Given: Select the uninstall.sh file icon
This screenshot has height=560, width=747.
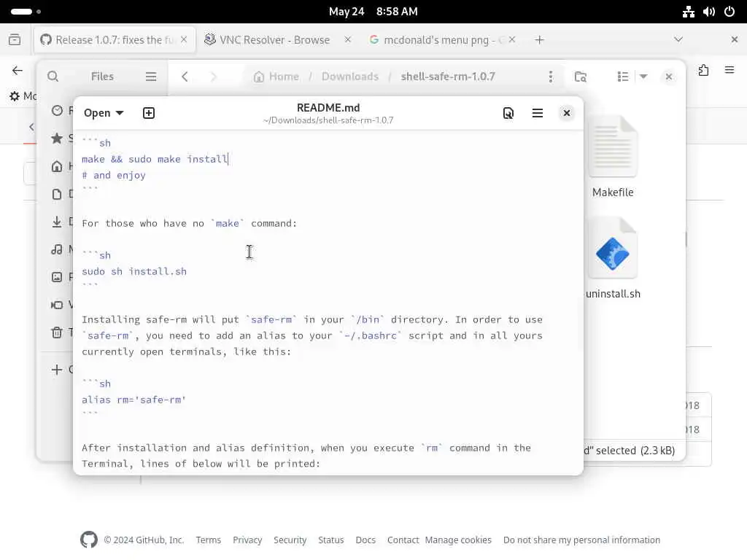Looking at the screenshot, I should tap(613, 249).
